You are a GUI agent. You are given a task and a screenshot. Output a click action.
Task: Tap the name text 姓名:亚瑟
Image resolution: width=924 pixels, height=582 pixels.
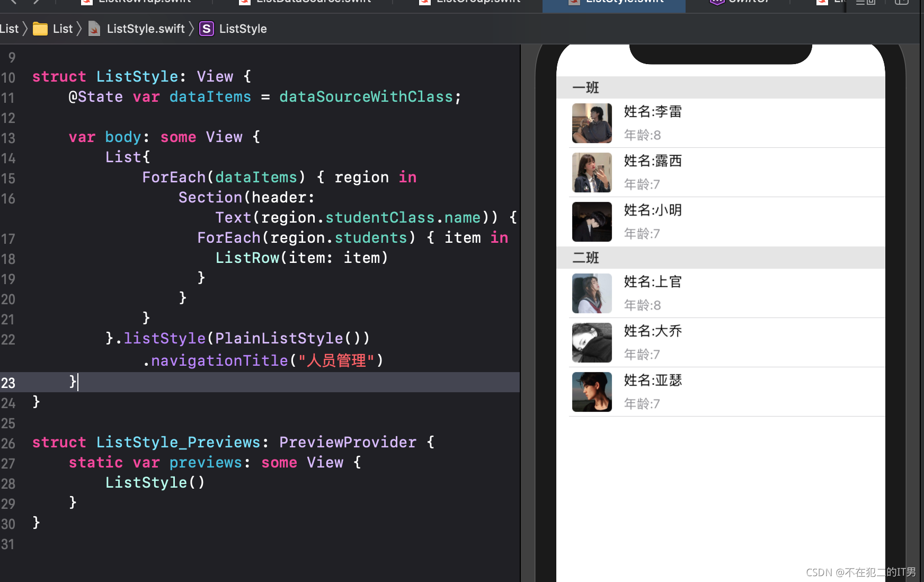[653, 381]
